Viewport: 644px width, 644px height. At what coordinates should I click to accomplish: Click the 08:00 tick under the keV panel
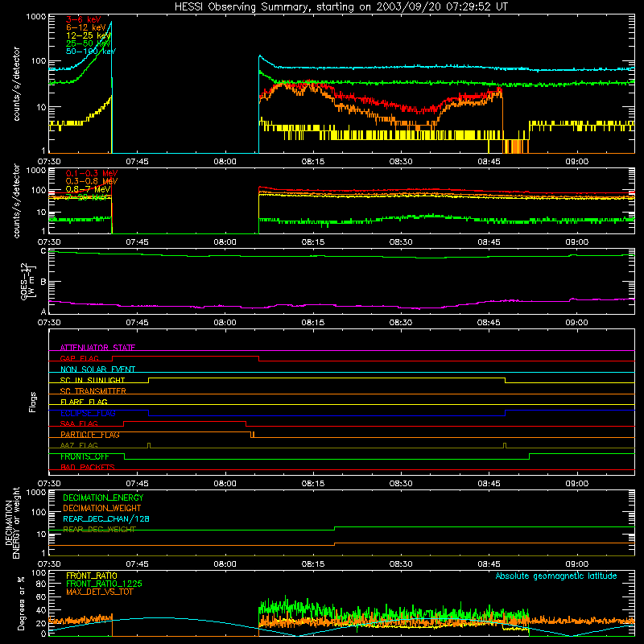225,162
